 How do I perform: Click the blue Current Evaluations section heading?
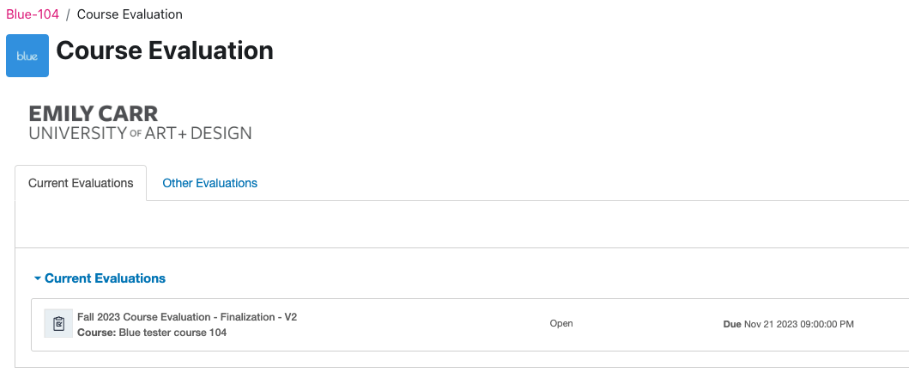(105, 278)
